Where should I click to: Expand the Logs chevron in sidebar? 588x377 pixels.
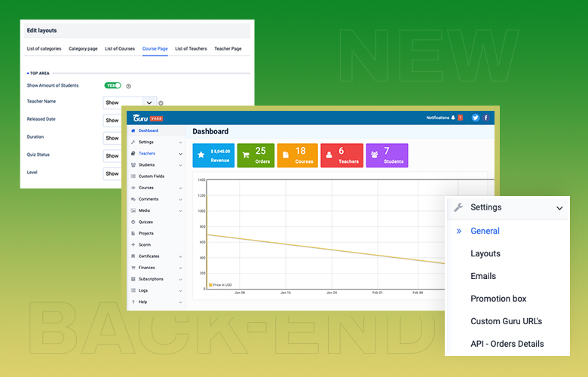(x=180, y=291)
